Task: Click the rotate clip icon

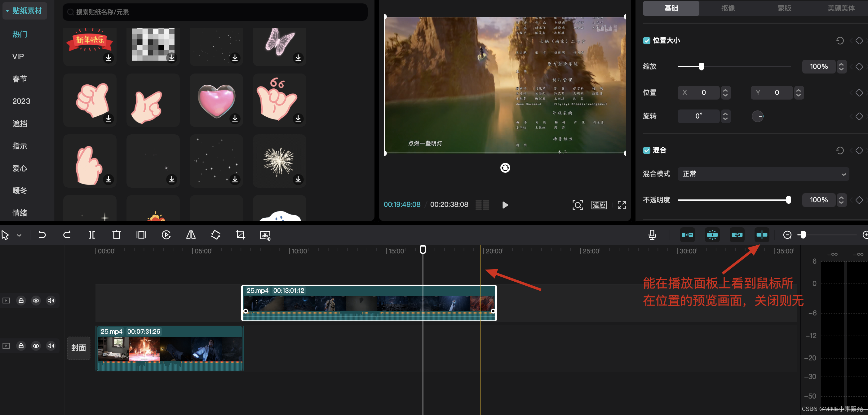Action: pyautogui.click(x=216, y=234)
